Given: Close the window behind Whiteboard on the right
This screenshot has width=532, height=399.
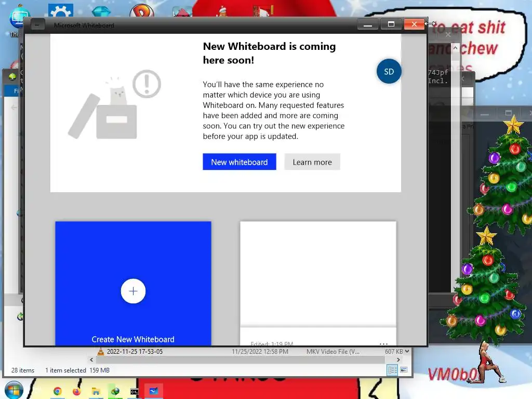Looking at the screenshot, I should click(x=448, y=34).
